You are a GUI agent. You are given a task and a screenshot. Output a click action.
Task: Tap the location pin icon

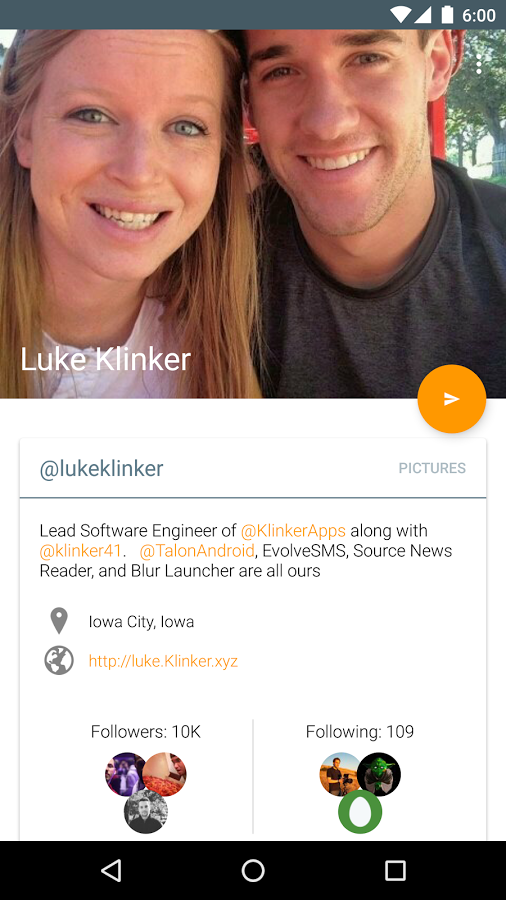tap(59, 621)
